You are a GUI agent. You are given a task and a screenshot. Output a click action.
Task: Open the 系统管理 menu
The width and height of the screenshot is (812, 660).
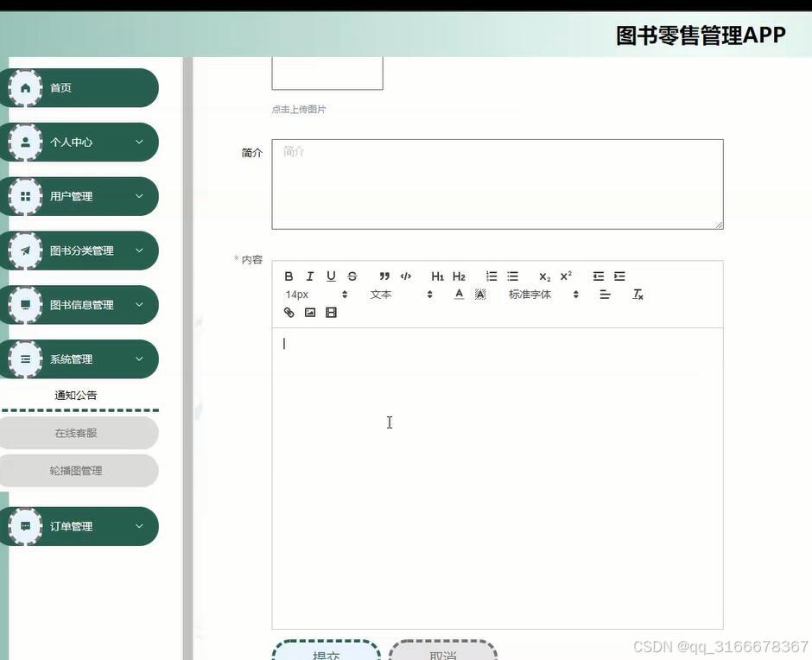click(x=79, y=359)
